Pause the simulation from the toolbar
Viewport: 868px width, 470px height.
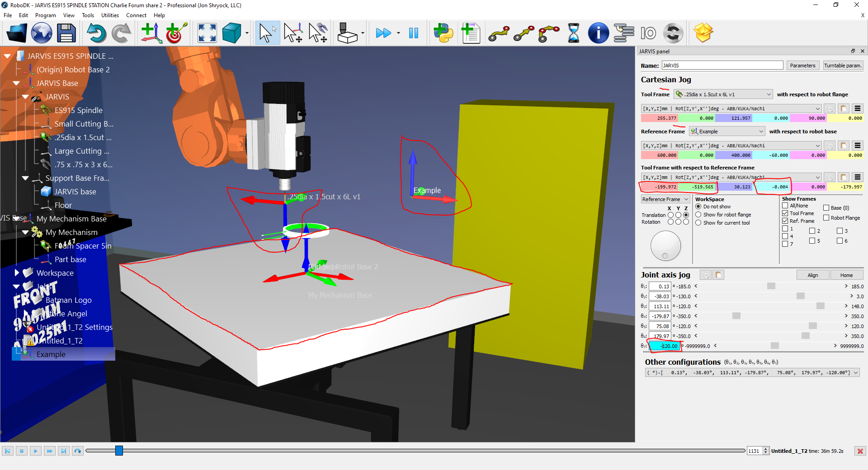click(x=413, y=33)
